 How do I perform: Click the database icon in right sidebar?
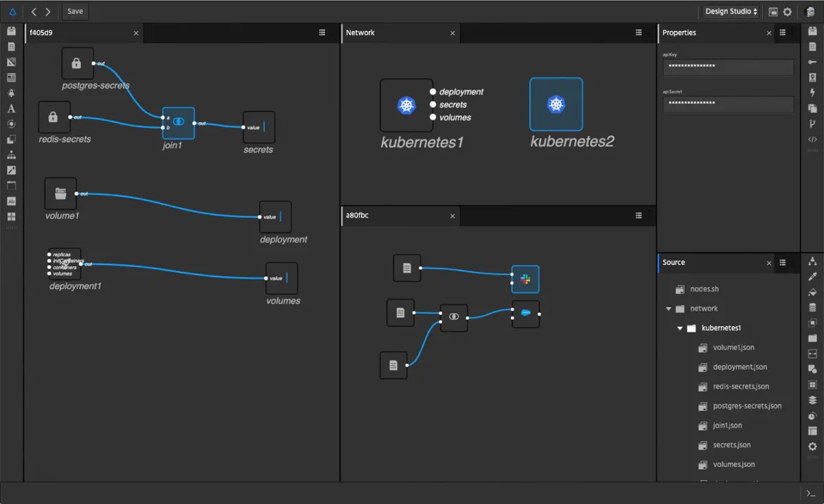click(812, 308)
